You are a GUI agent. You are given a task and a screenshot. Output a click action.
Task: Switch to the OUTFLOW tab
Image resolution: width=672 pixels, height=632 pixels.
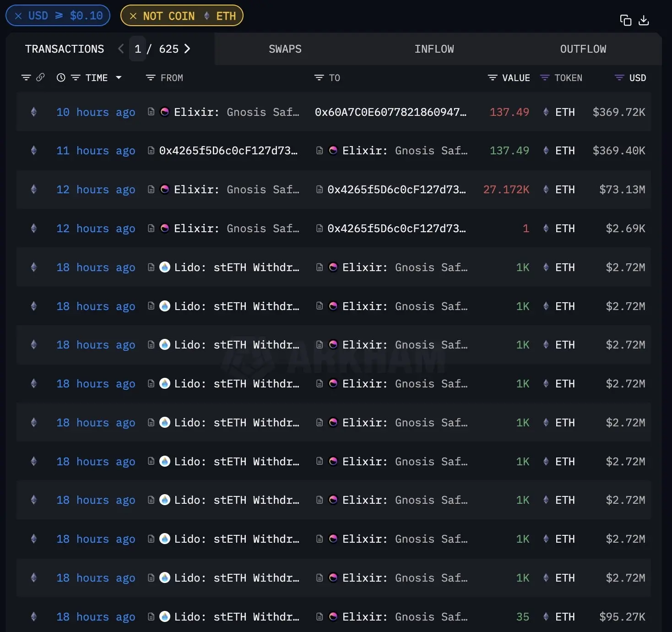[x=583, y=49]
